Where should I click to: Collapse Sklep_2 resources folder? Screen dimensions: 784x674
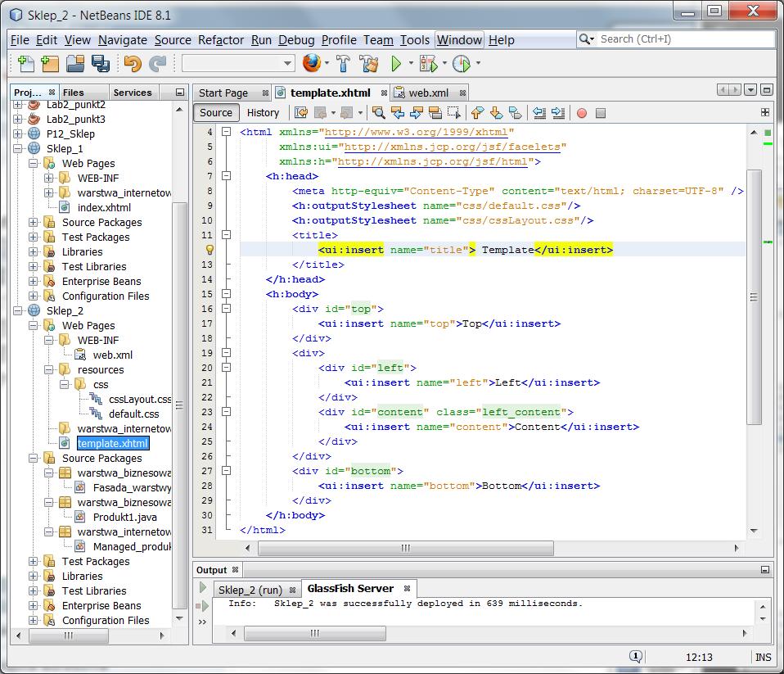point(48,370)
